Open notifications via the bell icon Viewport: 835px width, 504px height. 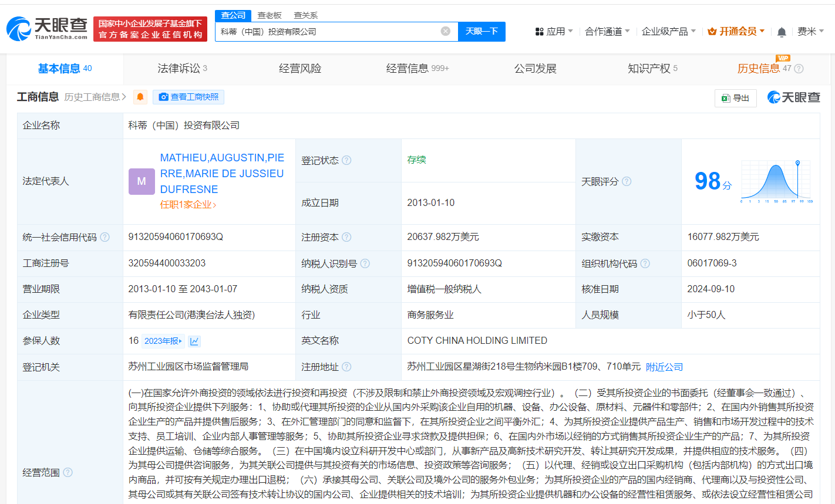782,31
